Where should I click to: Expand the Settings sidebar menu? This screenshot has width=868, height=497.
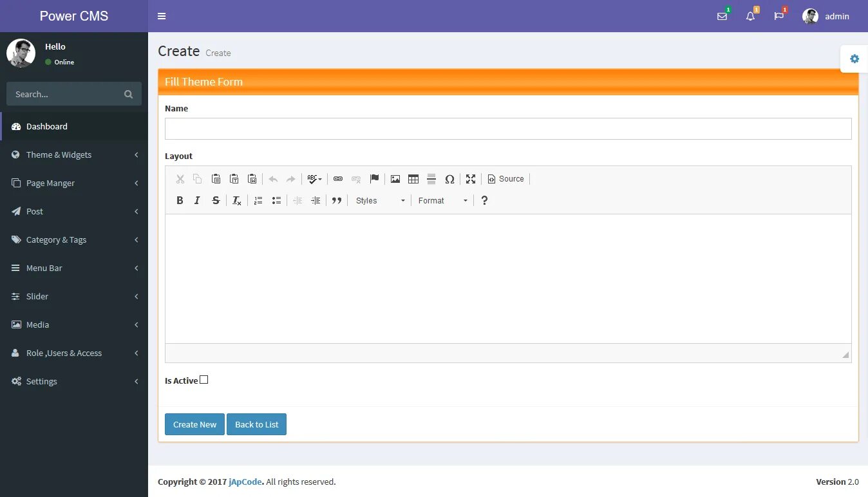[74, 381]
